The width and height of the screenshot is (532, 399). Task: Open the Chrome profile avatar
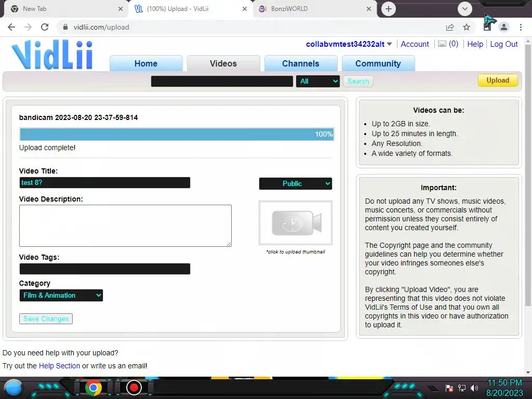coord(504,27)
